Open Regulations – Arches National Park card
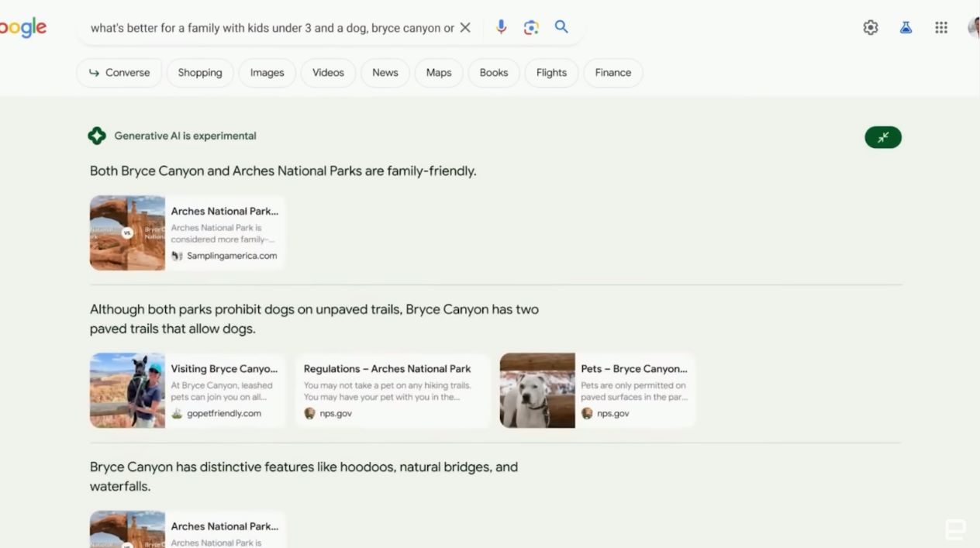Image resolution: width=980 pixels, height=548 pixels. (392, 391)
